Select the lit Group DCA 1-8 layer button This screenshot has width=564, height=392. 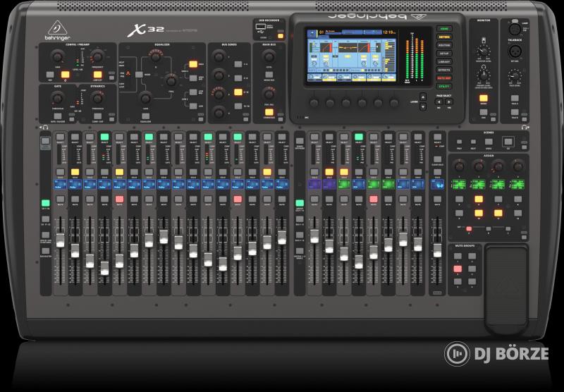[299, 203]
